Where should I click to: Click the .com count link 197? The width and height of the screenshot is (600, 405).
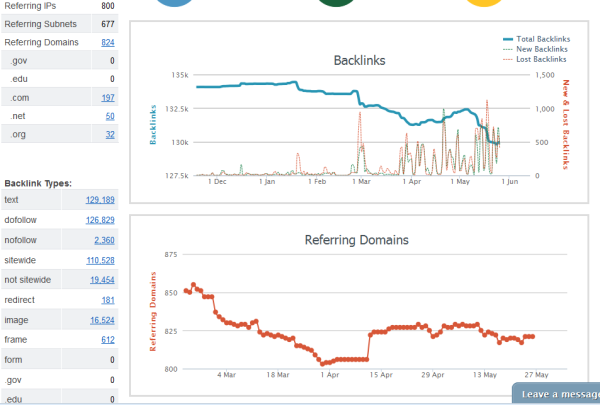click(107, 98)
